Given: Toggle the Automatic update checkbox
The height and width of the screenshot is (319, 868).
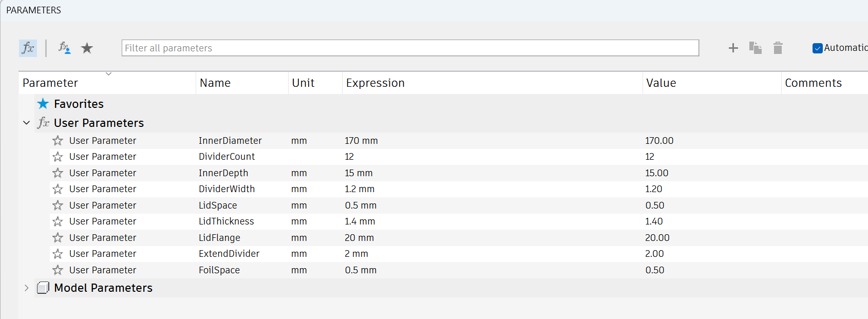Looking at the screenshot, I should [817, 48].
